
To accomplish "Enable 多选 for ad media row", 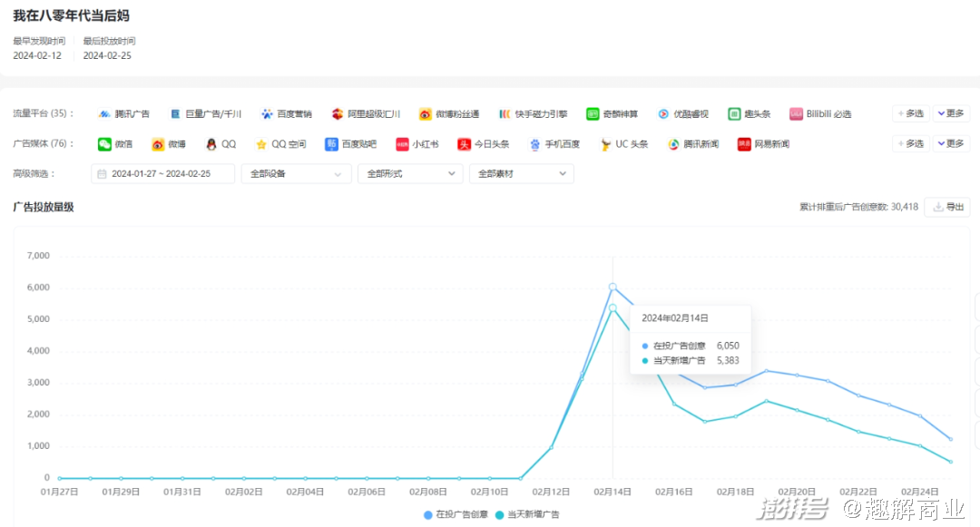I will click(910, 144).
